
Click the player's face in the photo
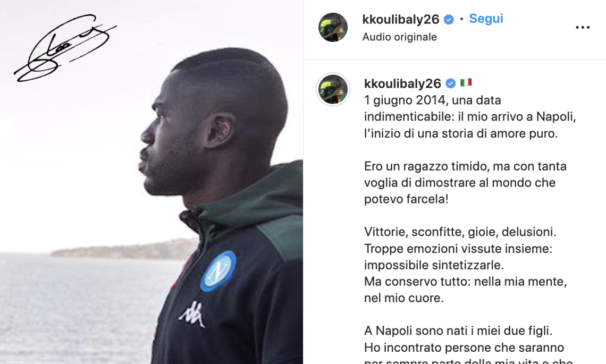tap(170, 143)
